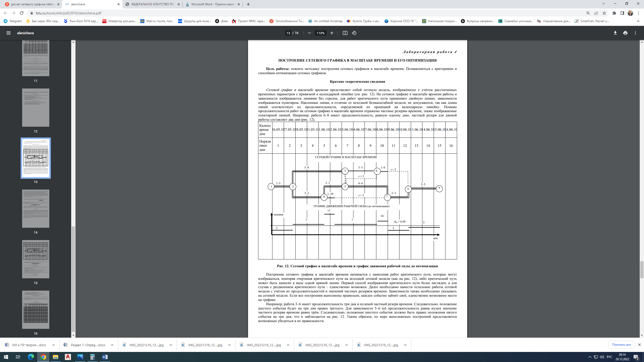The width and height of the screenshot is (644, 362).
Task: Select page 12 thumbnail
Action: point(36,108)
